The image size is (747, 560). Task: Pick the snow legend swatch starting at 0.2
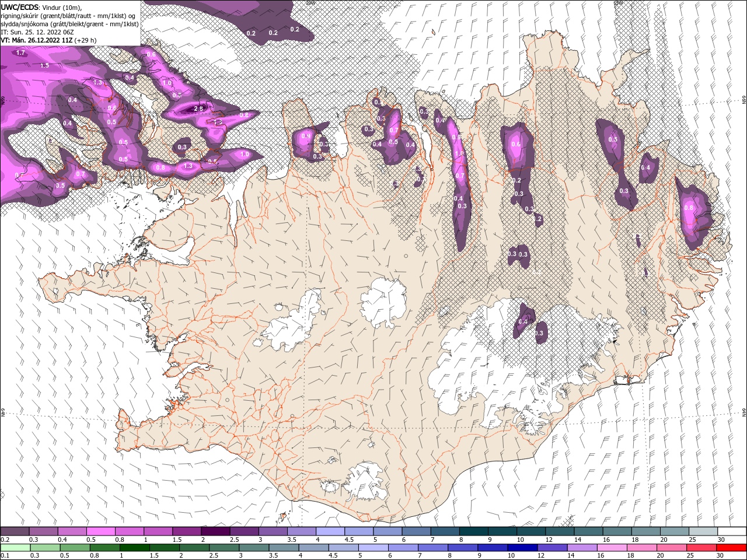point(15,531)
